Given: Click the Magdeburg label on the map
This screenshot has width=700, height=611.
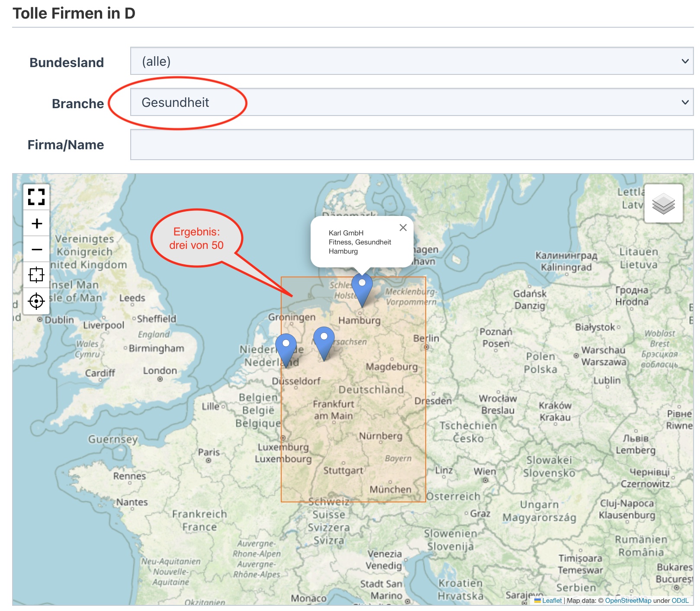Looking at the screenshot, I should (392, 367).
